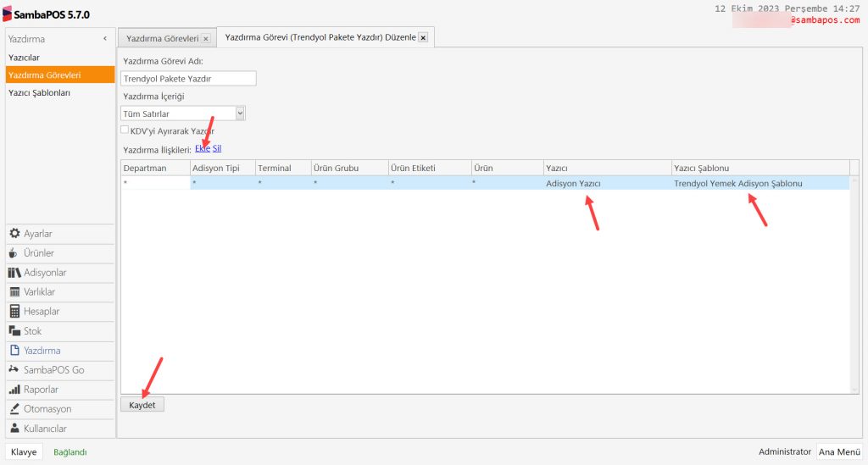Screen dimensions: 868x465
Task: Collapse the Yazdırma side panel chevron
Action: 105,39
